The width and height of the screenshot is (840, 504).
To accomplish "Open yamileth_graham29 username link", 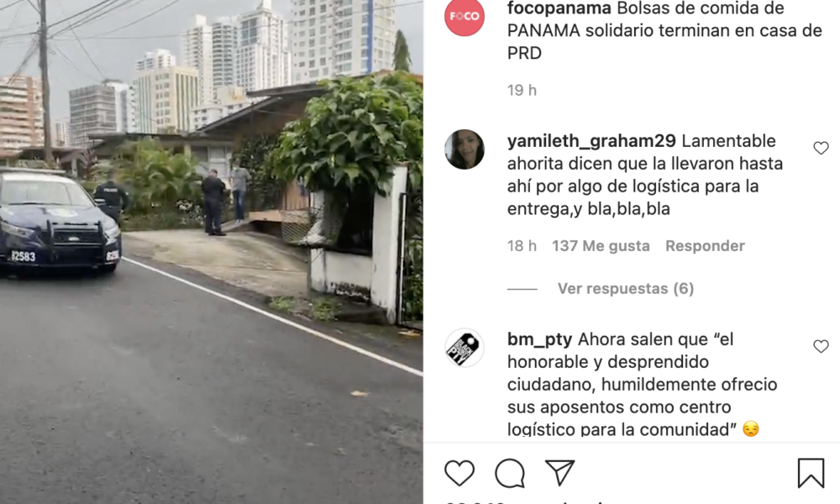I will (x=591, y=141).
